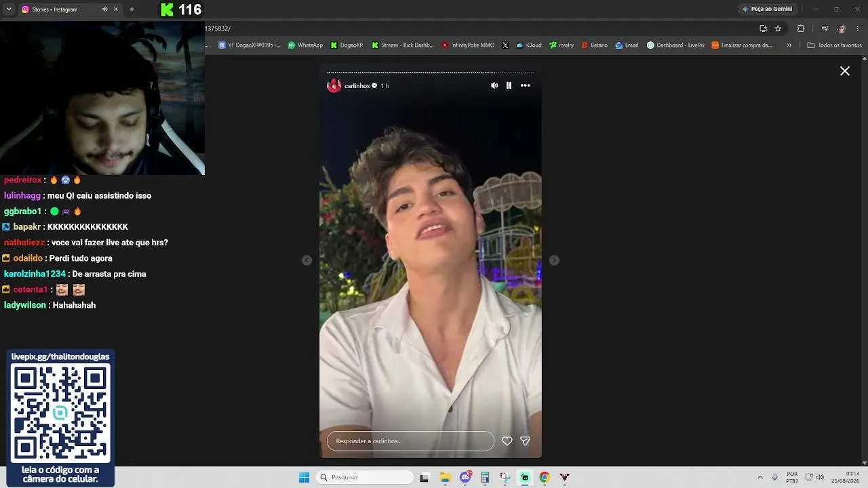Open the InfinityPoke MMO bookmark
868x488 pixels.
[x=468, y=45]
